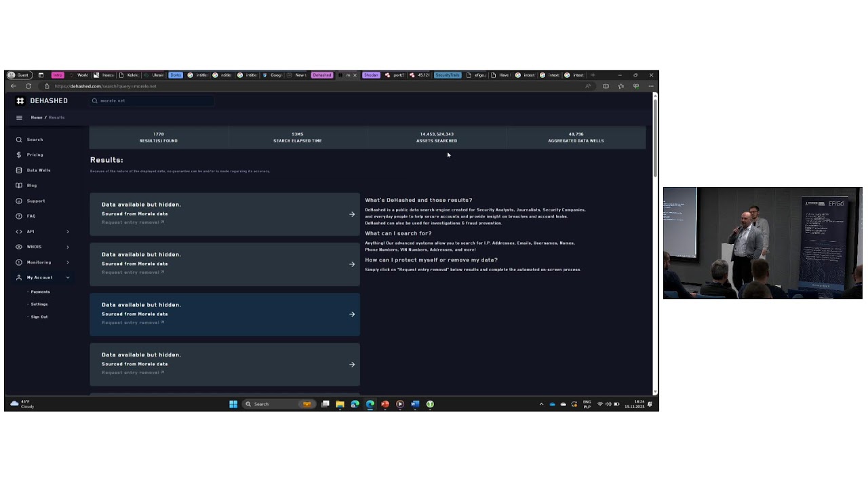
Task: Click Request entry removal in fourth result
Action: tap(133, 373)
